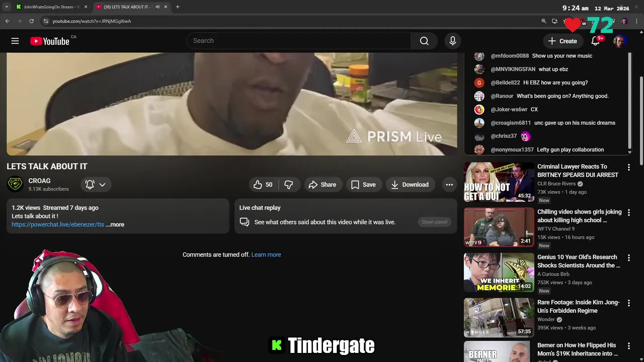The width and height of the screenshot is (644, 362).
Task: Open Rare Footage Kim Jong-Un video thumbnail
Action: pos(499,317)
